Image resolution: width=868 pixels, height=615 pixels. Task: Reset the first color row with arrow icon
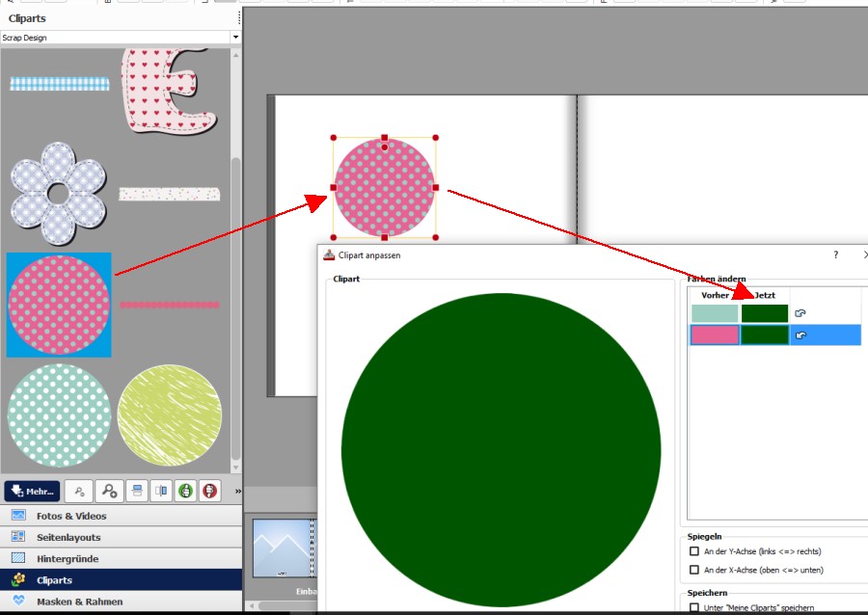pyautogui.click(x=800, y=313)
